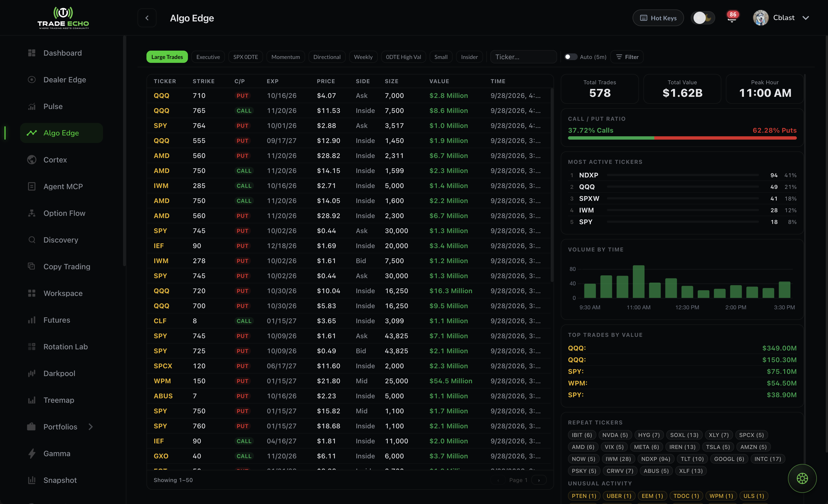The image size is (828, 504).
Task: Click the Cortex globe icon
Action: click(31, 159)
